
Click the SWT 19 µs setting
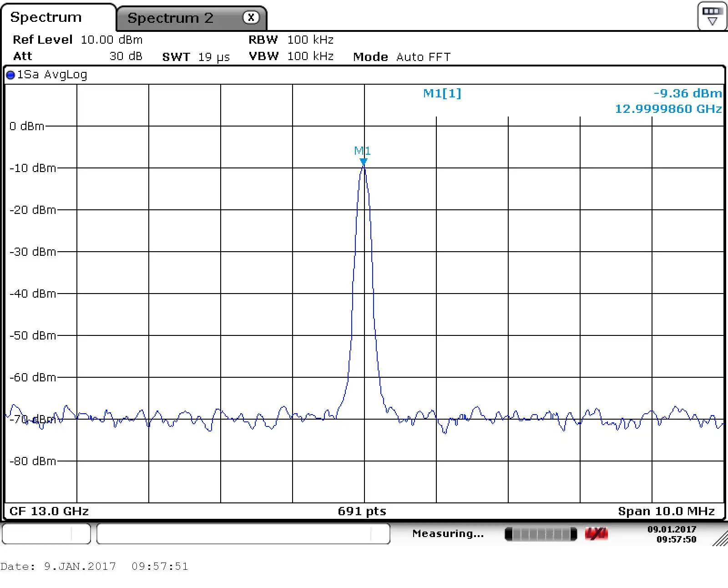(x=196, y=57)
